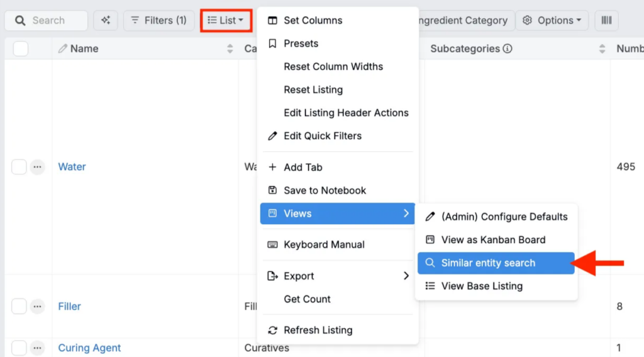Choose Set Columns from the menu
This screenshot has width=644, height=357.
point(313,20)
